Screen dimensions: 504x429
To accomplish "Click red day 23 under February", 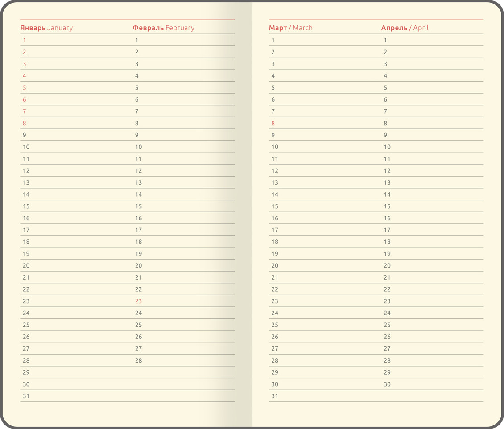I will pyautogui.click(x=138, y=301).
